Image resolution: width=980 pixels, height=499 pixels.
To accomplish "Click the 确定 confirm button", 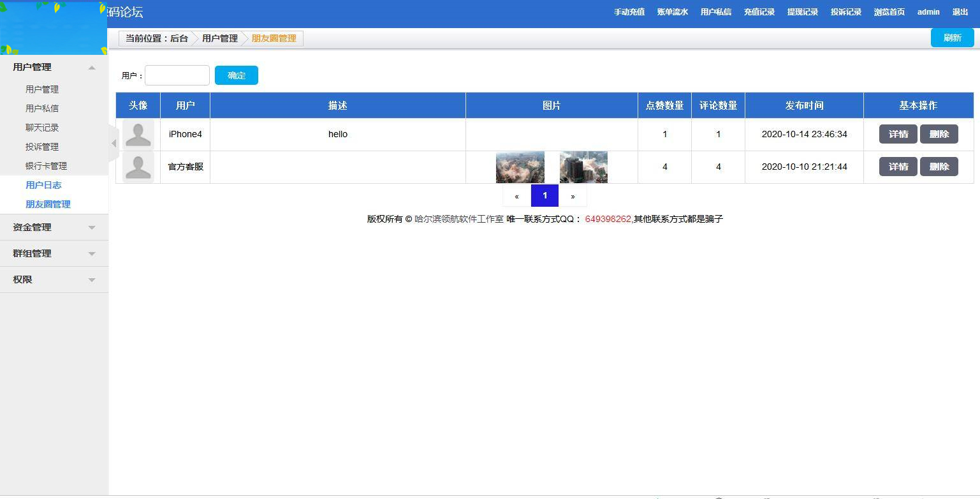I will point(237,75).
